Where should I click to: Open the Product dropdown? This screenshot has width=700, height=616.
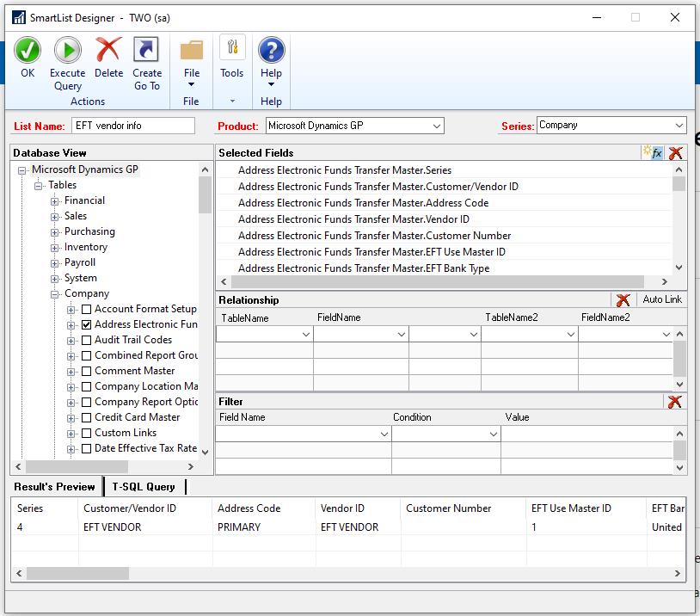pos(437,125)
